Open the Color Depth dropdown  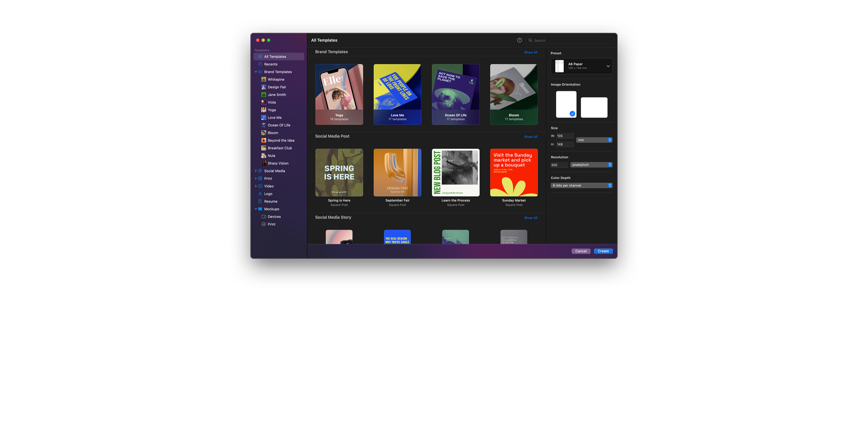tap(581, 186)
